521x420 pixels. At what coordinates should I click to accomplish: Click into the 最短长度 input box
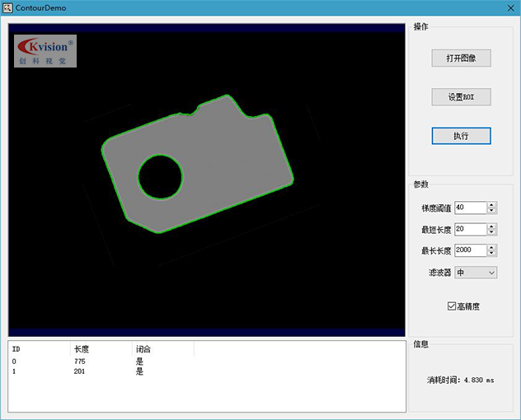click(470, 229)
